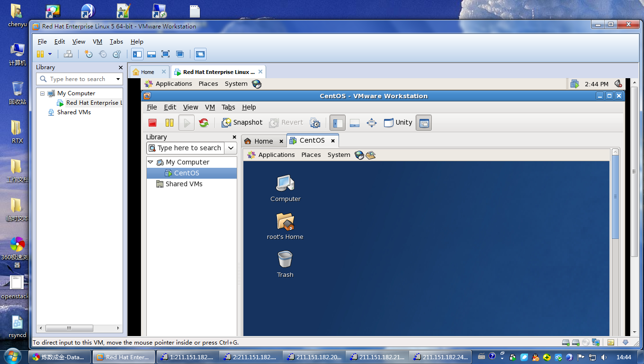Collapse My Computer in inner library
Screen dimensions: 644x364
[x=151, y=162]
